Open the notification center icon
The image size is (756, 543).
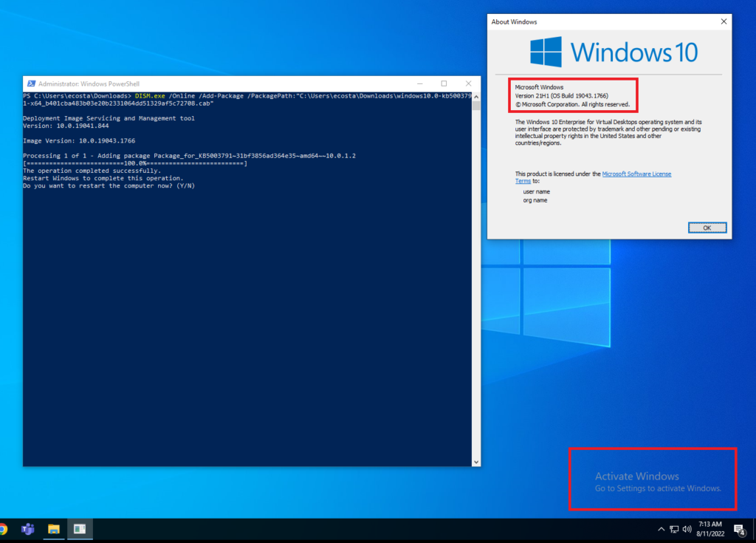tap(740, 530)
